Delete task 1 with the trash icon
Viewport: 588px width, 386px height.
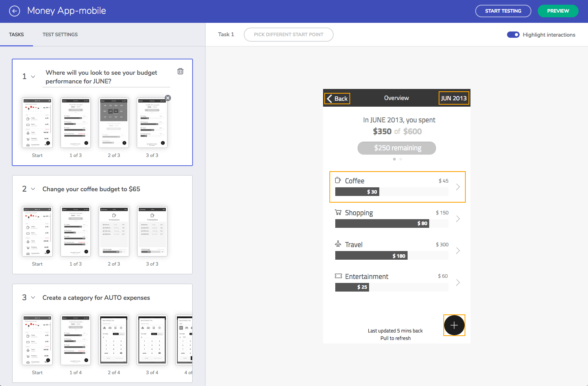[x=180, y=71]
